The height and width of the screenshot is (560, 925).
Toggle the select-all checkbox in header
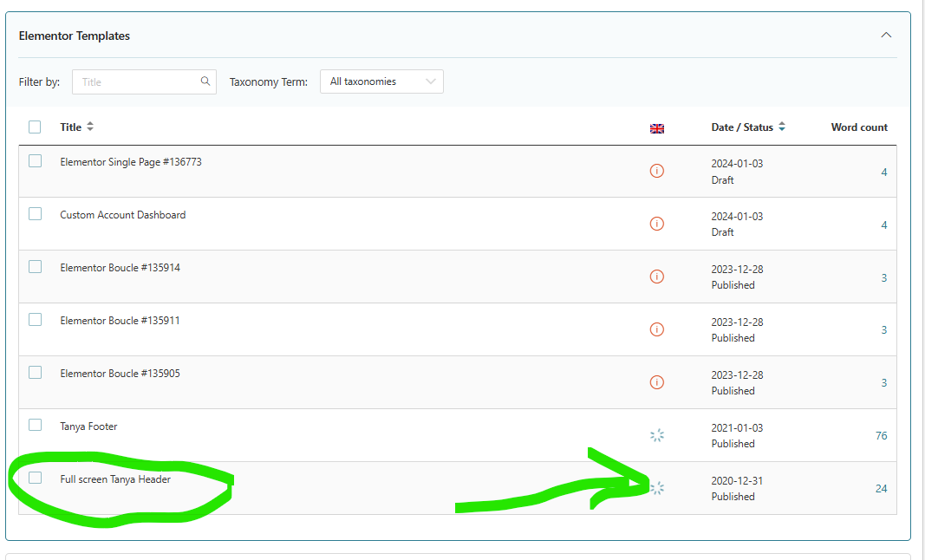(x=35, y=127)
